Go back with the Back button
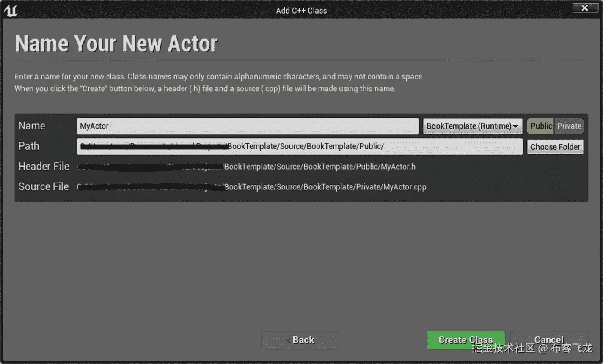This screenshot has width=603, height=364. [300, 340]
